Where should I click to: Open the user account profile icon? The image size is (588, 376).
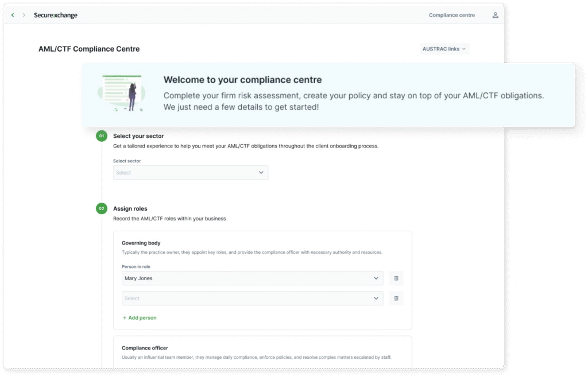click(x=495, y=15)
